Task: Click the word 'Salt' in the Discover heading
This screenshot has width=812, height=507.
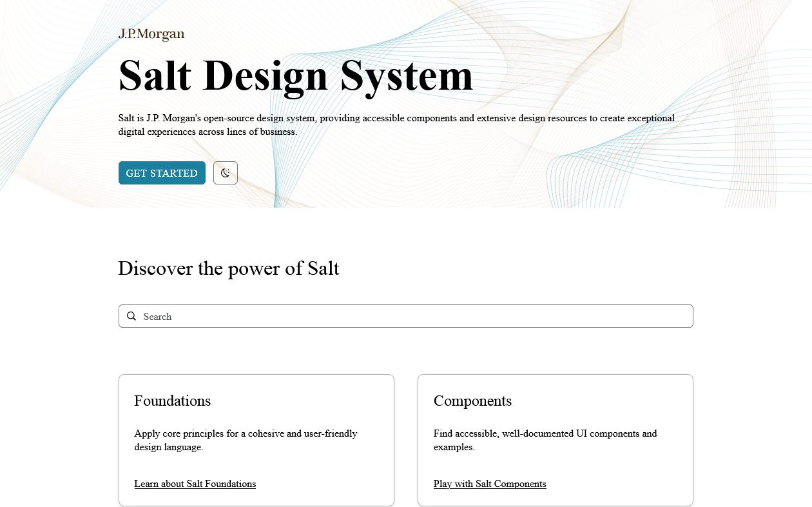Action: [x=324, y=268]
